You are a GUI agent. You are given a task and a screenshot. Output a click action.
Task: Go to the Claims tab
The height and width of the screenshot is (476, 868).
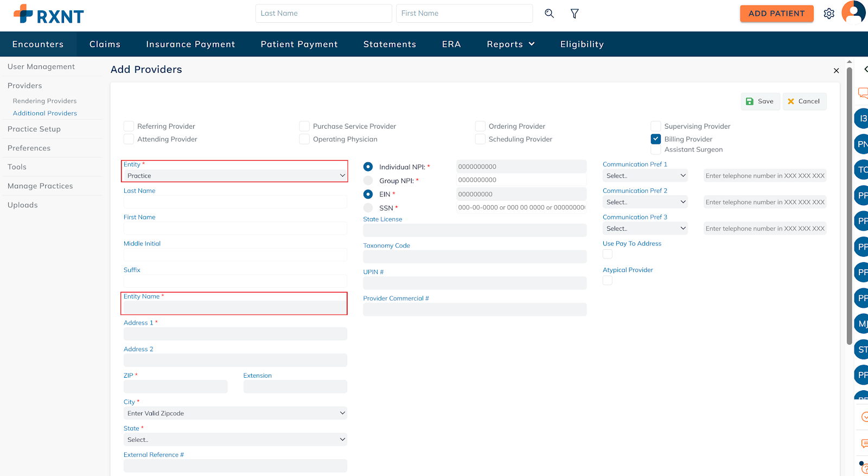105,45
